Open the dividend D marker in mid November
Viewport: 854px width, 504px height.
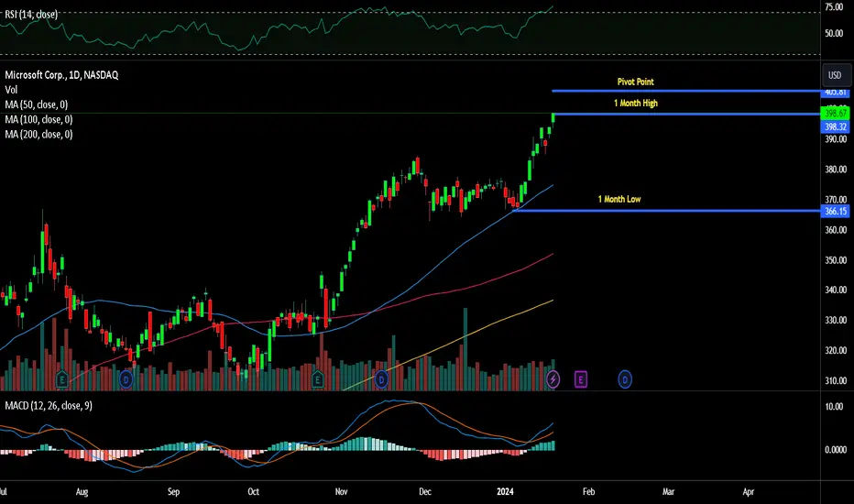pos(381,379)
